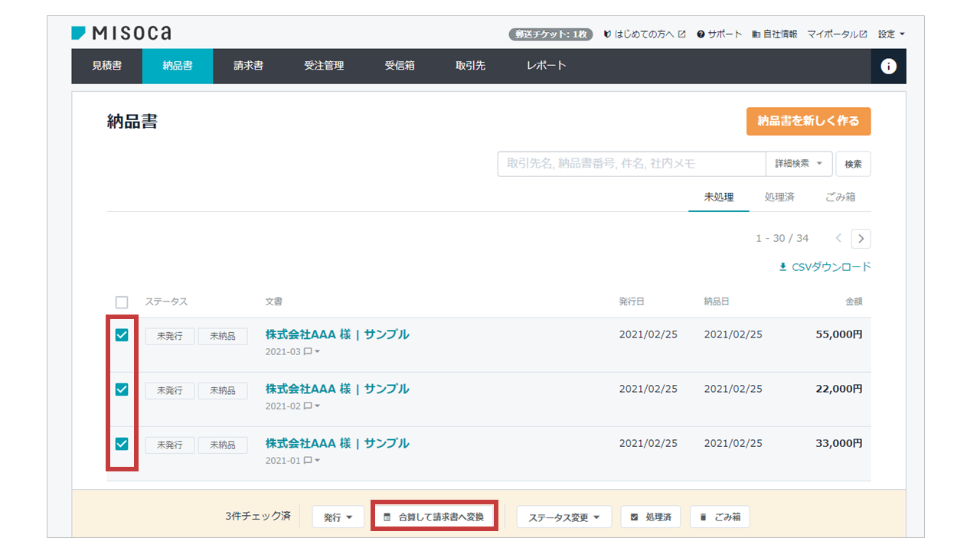
Task: Open the サポート link
Action: [719, 34]
